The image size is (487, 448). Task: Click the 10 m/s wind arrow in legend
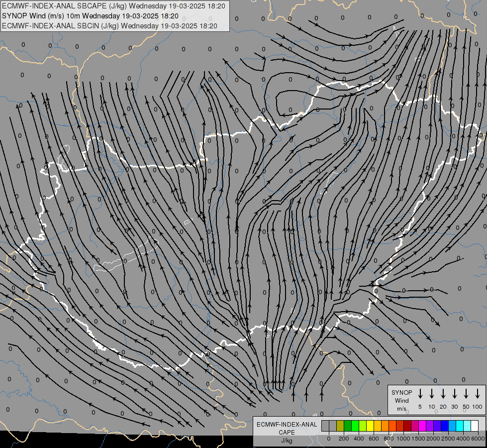[x=432, y=394]
